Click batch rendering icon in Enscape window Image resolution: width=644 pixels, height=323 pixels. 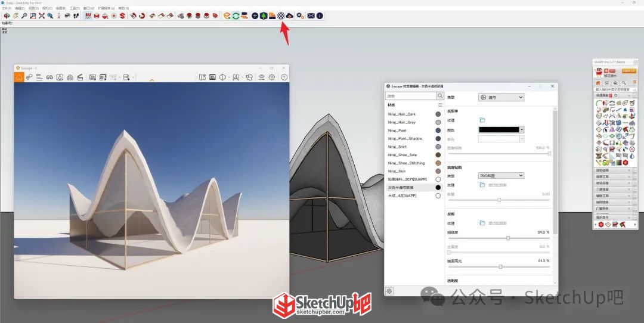(103, 77)
